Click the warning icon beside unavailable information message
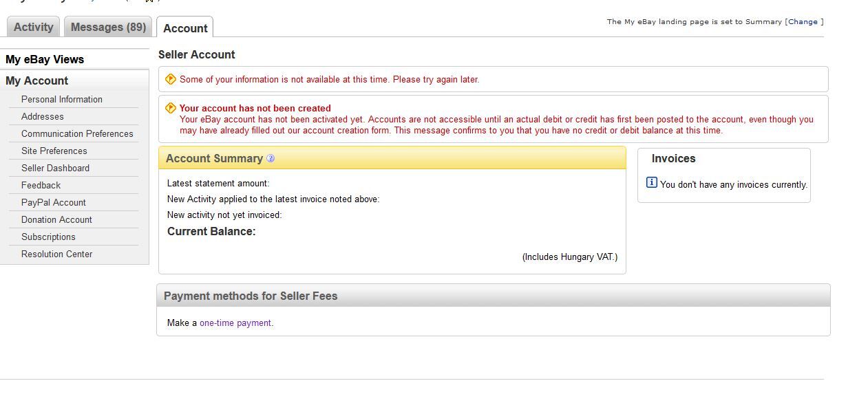 171,79
